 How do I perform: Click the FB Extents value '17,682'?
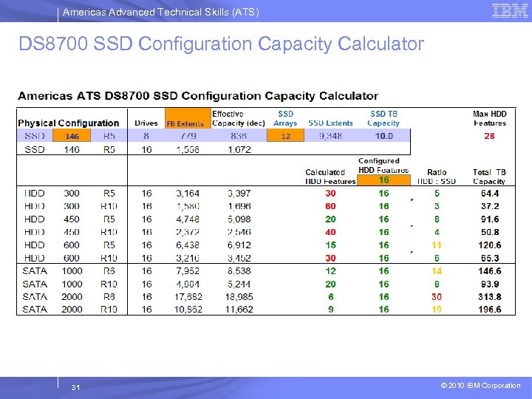click(188, 297)
